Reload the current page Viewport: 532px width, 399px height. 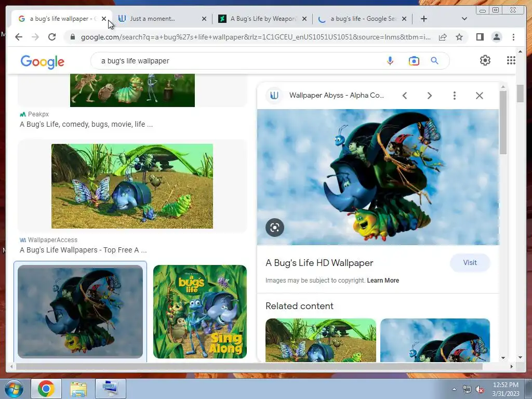(52, 37)
